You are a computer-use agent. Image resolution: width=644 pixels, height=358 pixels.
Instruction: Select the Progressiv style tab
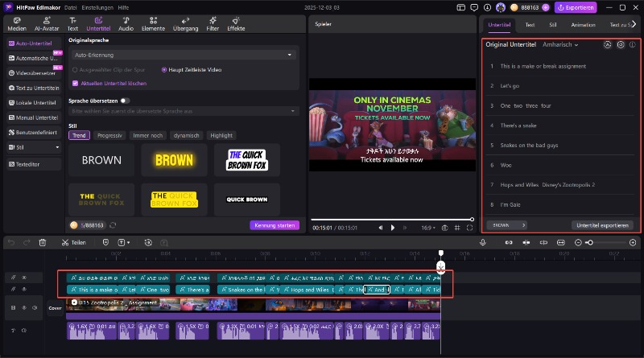coord(109,135)
